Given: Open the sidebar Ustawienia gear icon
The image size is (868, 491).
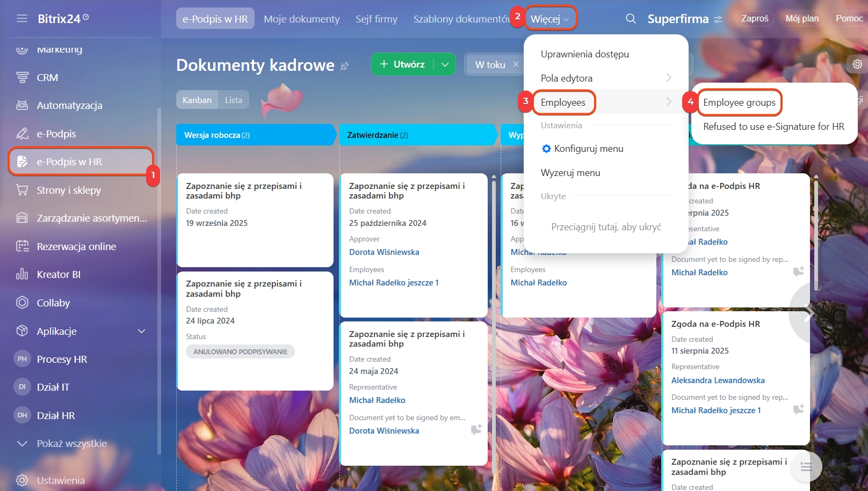Looking at the screenshot, I should (x=22, y=480).
